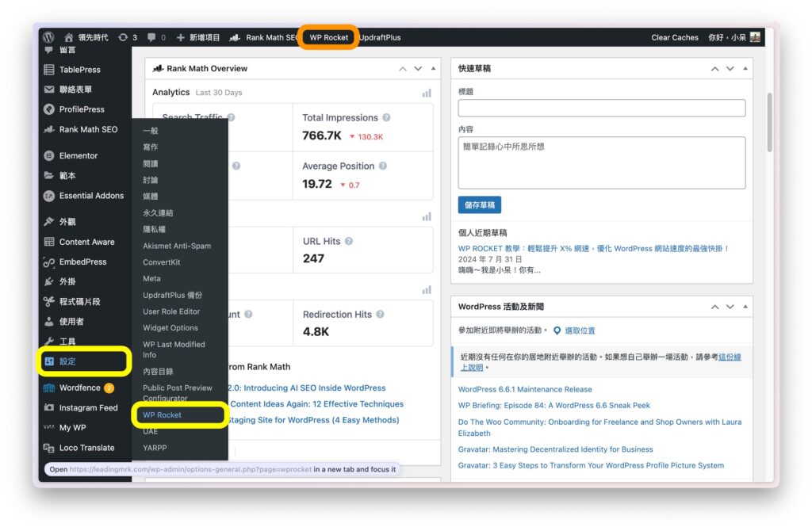Click Clear Caches in the admin bar
This screenshot has height=531, width=812.
coord(675,37)
